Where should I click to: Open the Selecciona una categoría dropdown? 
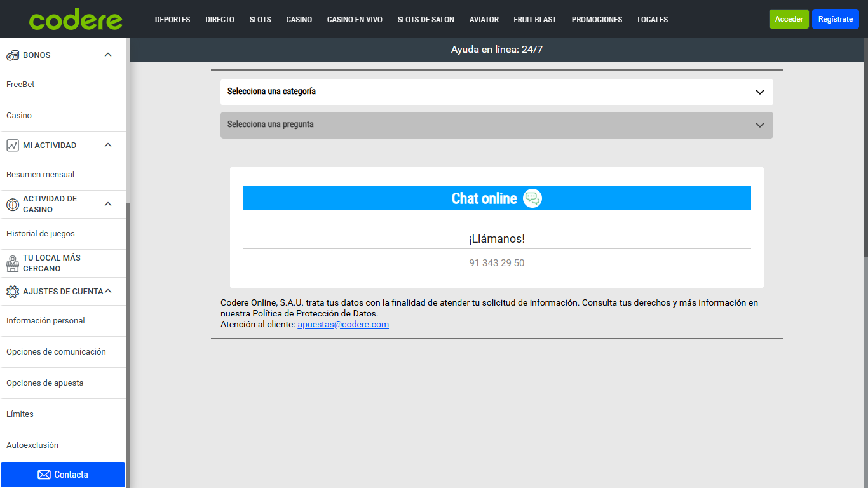click(x=497, y=92)
